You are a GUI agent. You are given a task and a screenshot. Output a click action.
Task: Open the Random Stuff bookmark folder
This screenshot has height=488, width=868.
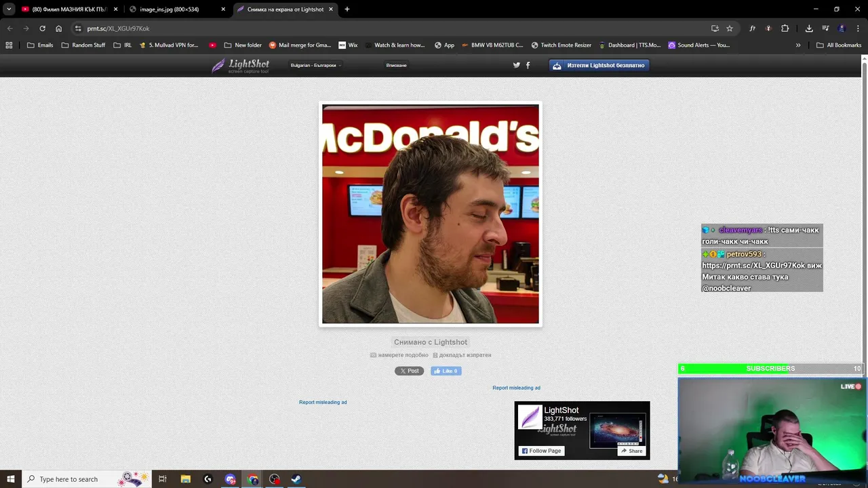tap(83, 45)
